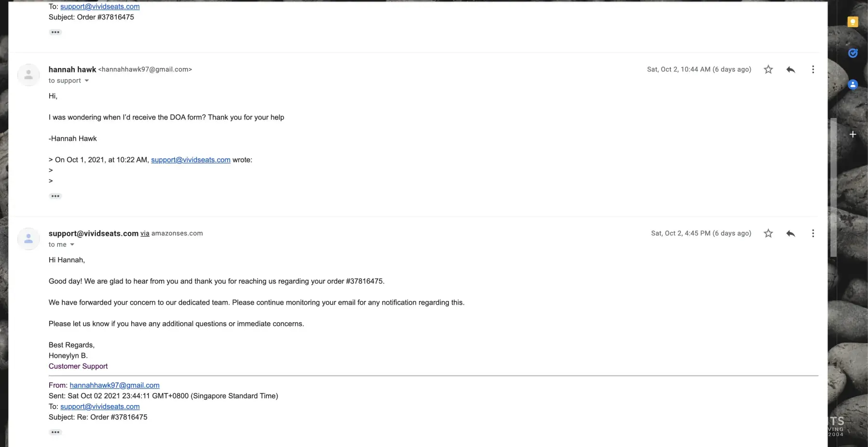Click the get add-ons plus icon
The width and height of the screenshot is (868, 447).
(853, 135)
